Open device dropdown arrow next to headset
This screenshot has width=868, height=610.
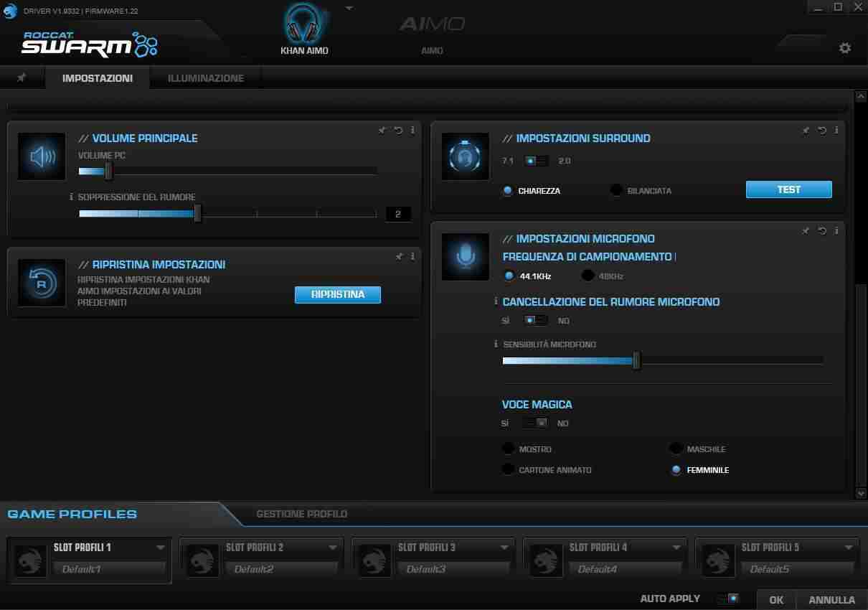click(x=349, y=8)
